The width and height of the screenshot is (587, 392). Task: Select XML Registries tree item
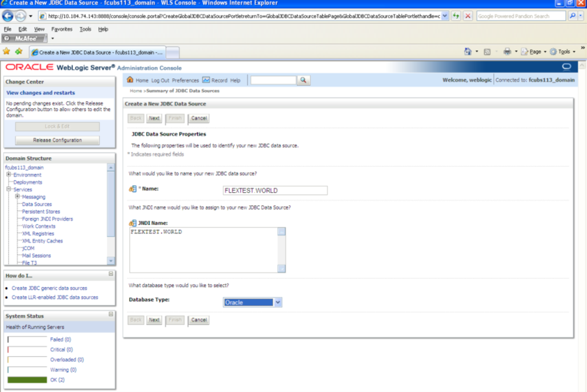[38, 233]
